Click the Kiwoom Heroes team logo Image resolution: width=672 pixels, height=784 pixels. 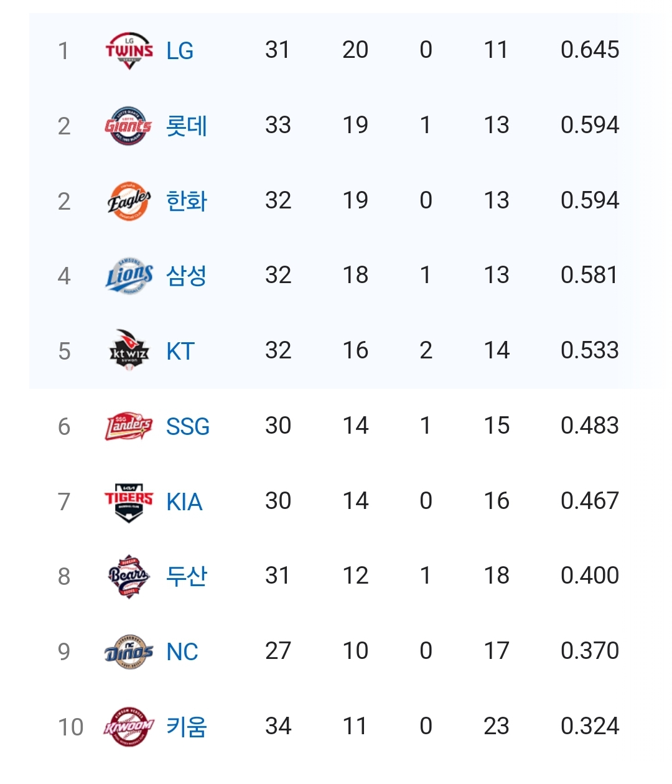coord(129,727)
